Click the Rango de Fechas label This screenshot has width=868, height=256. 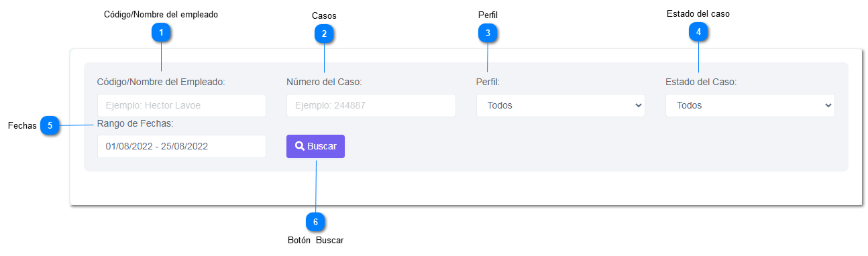click(x=135, y=123)
